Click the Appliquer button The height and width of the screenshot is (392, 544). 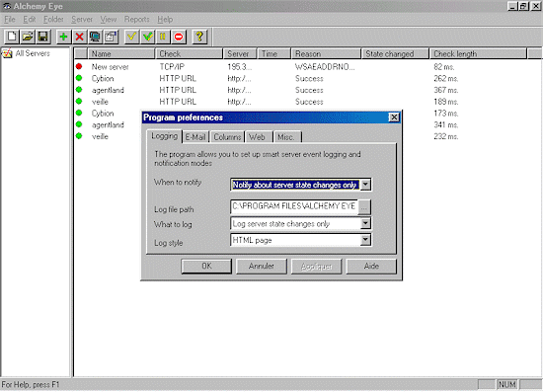coord(316,266)
